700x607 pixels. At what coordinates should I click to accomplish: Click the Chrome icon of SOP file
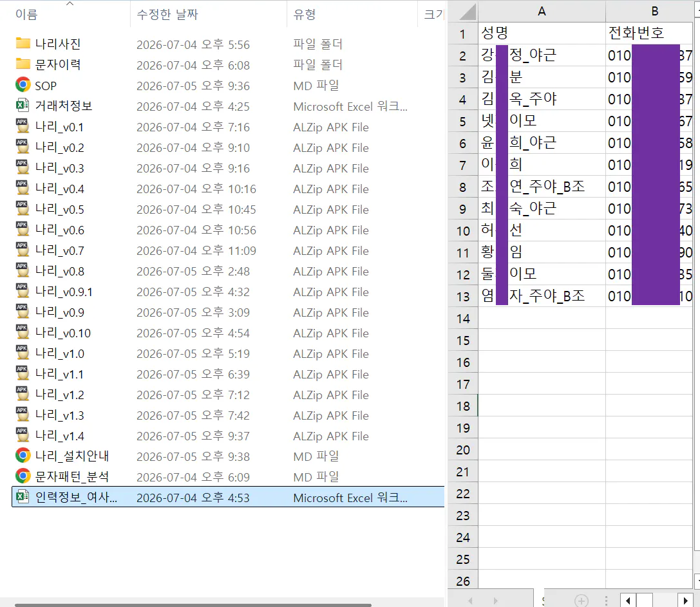tap(23, 85)
